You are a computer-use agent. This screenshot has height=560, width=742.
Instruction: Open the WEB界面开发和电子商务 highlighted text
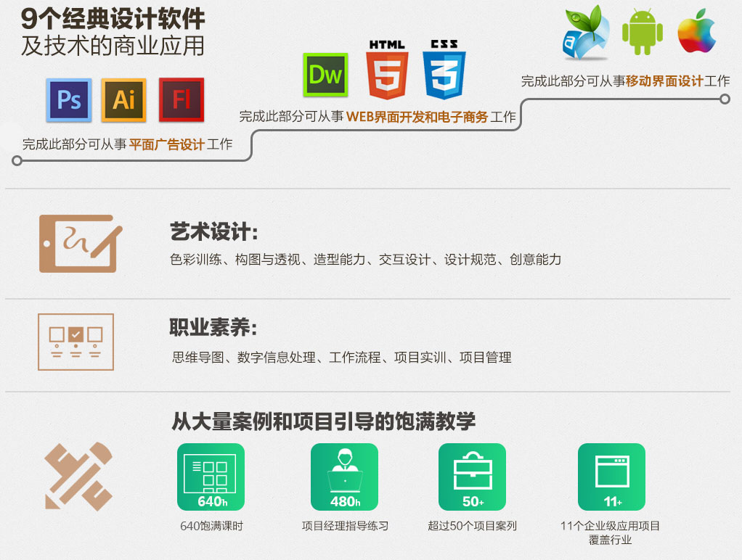tap(417, 116)
